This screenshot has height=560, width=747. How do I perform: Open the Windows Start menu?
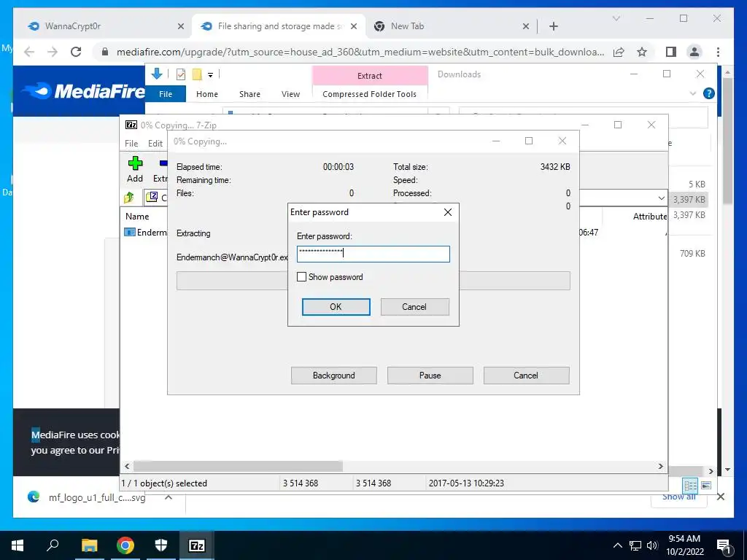click(x=18, y=545)
